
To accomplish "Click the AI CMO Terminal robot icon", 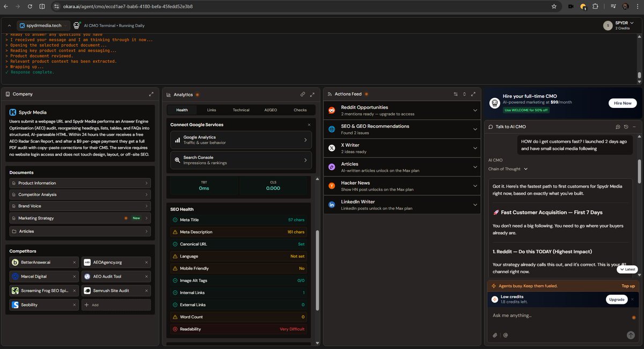I will pos(77,25).
